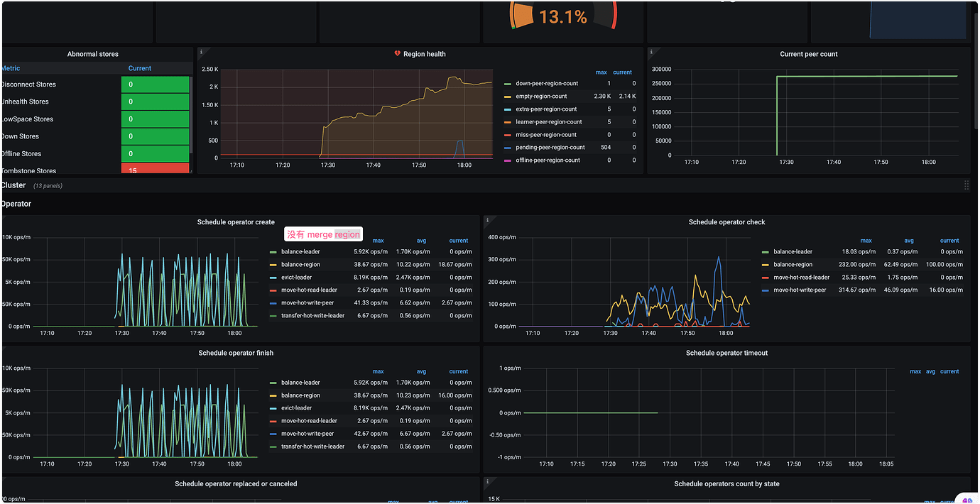This screenshot has height=504, width=980.
Task: Click balance-region color marker in Schedule operator check
Action: coord(766,265)
